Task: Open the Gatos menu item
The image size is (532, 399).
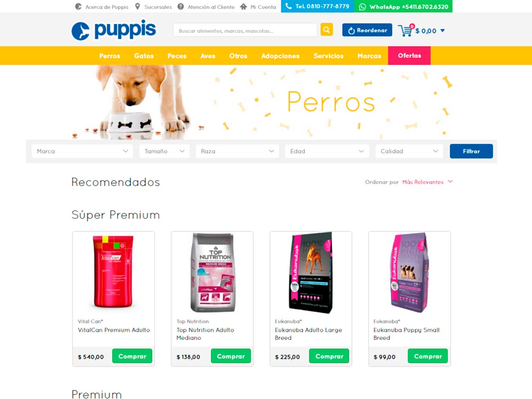Action: pos(144,56)
